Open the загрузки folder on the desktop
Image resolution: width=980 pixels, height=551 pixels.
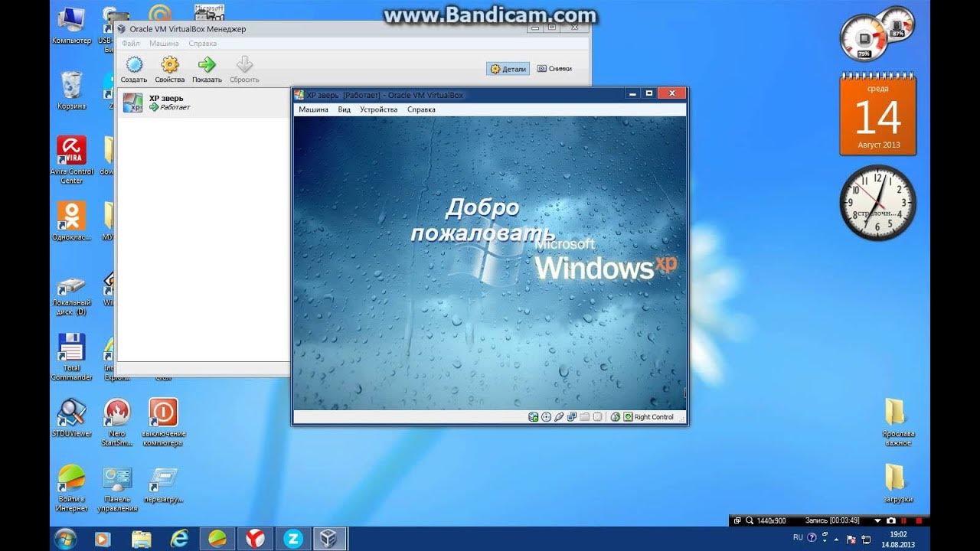[898, 483]
